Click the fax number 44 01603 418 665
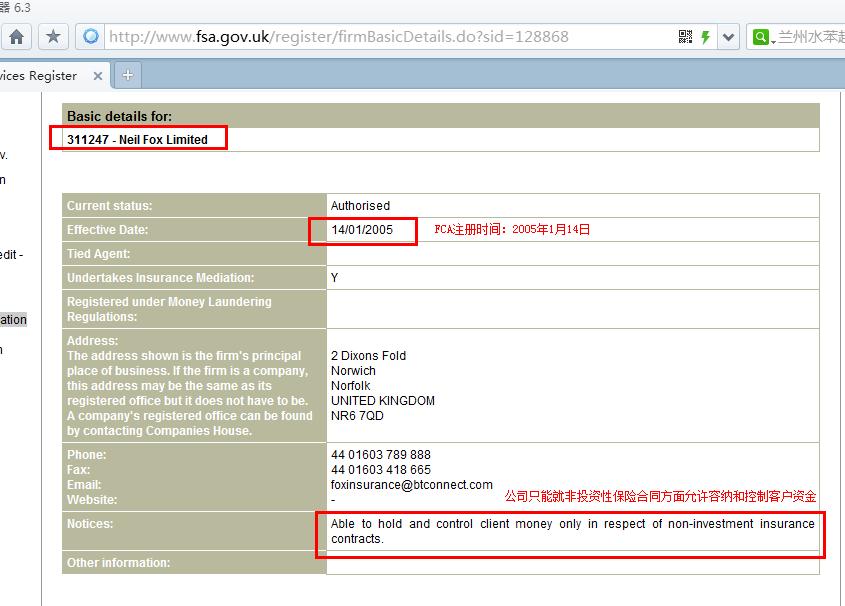This screenshot has width=845, height=606. tap(380, 470)
